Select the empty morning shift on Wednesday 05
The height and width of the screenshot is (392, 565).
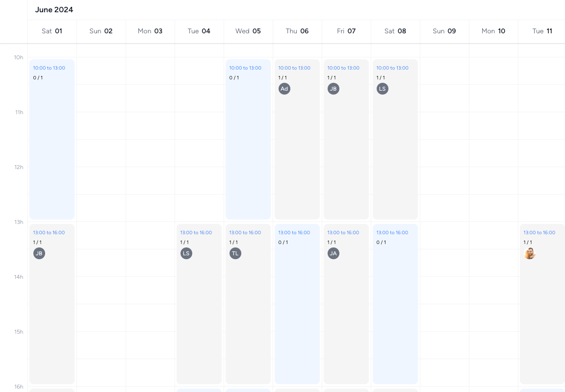pos(248,147)
